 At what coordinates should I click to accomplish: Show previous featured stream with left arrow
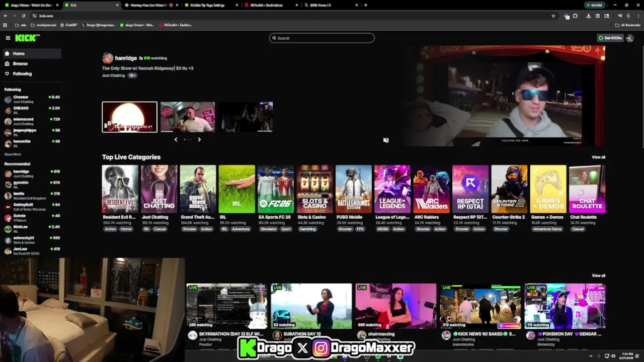coord(176,139)
